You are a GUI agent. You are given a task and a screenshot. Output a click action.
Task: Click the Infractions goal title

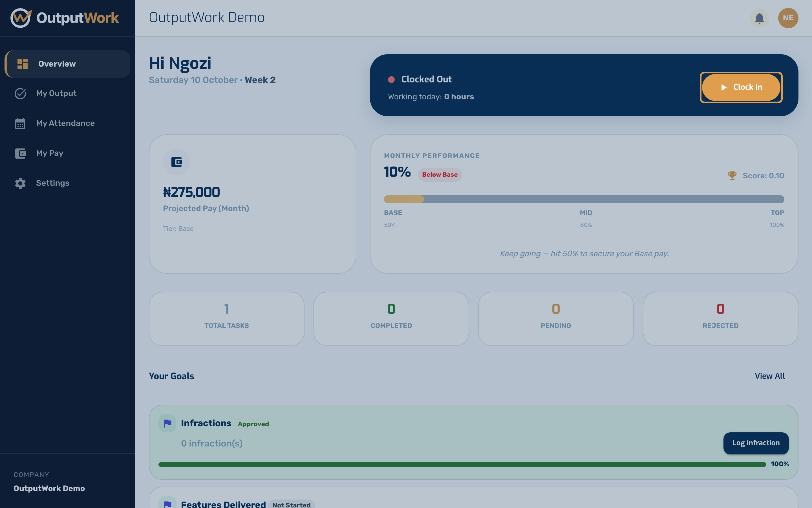click(206, 423)
